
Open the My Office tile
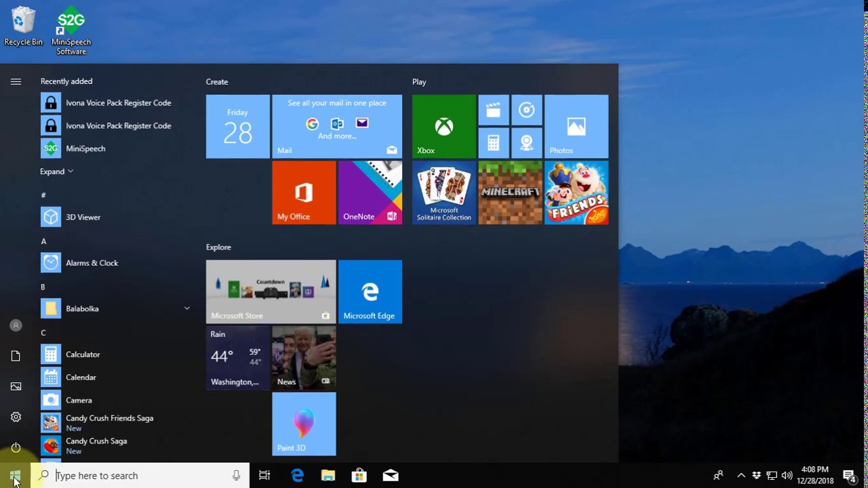(x=304, y=192)
